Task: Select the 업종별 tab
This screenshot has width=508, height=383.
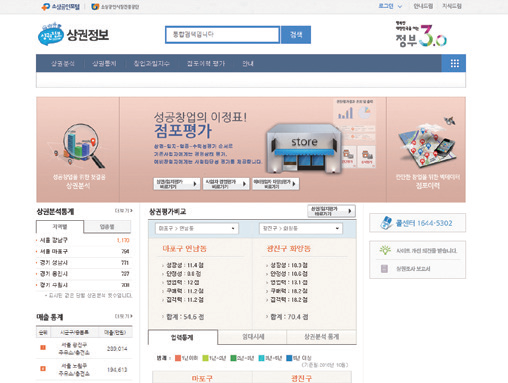Action: [x=107, y=227]
